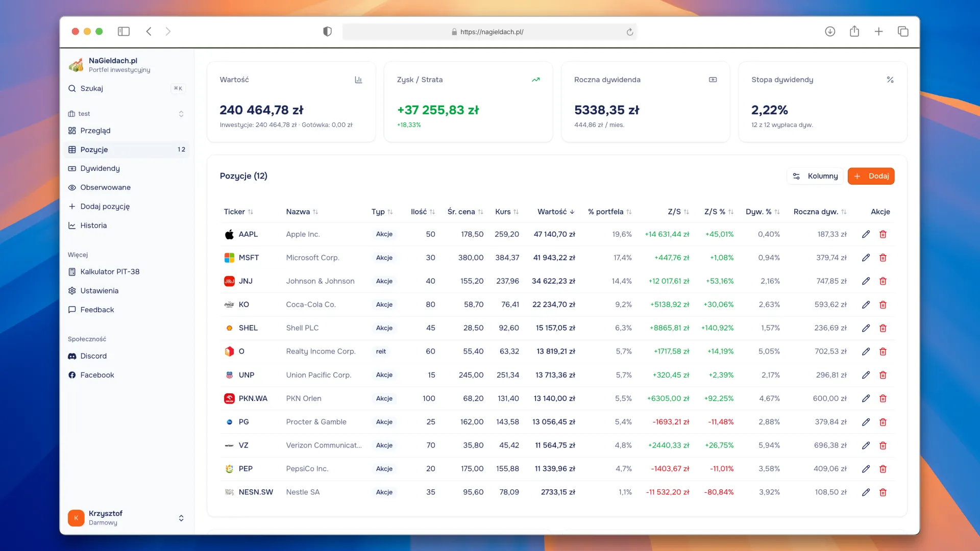Open the Kolumny column chooser
This screenshot has height=551, width=980.
pyautogui.click(x=815, y=176)
